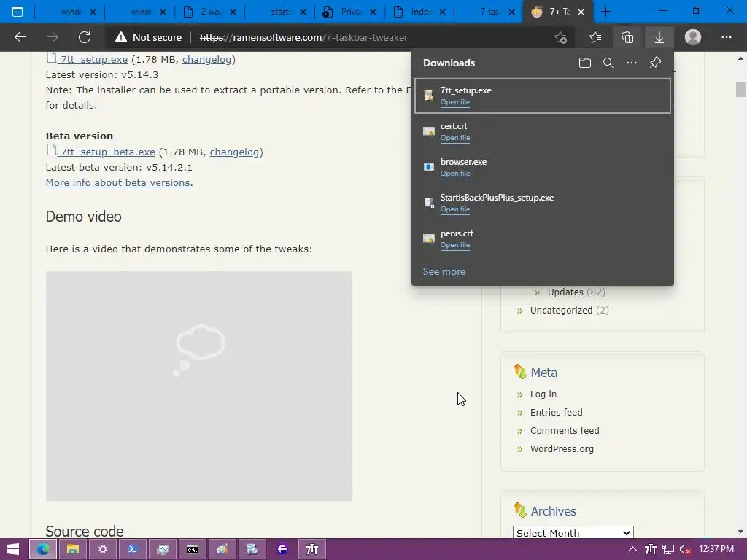Open Command Prompt from the taskbar
Image resolution: width=747 pixels, height=560 pixels.
(192, 549)
